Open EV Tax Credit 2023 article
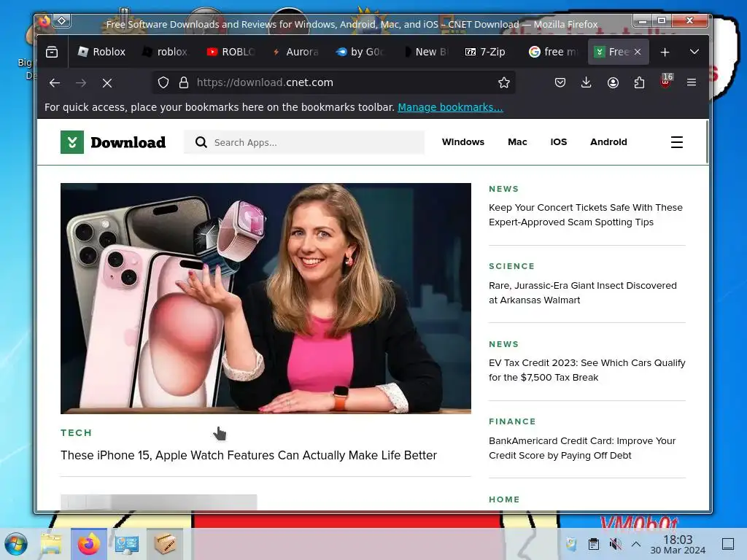This screenshot has height=560, width=747. [587, 370]
